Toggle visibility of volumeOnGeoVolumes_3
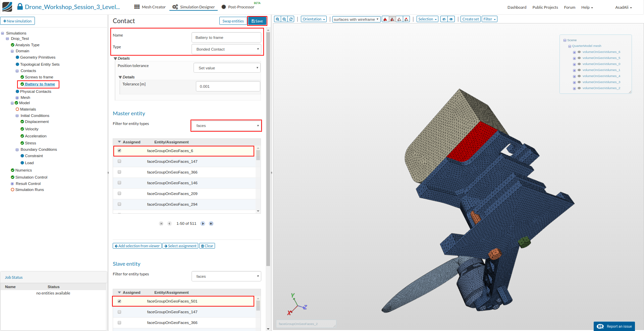This screenshot has width=644, height=331. (579, 82)
